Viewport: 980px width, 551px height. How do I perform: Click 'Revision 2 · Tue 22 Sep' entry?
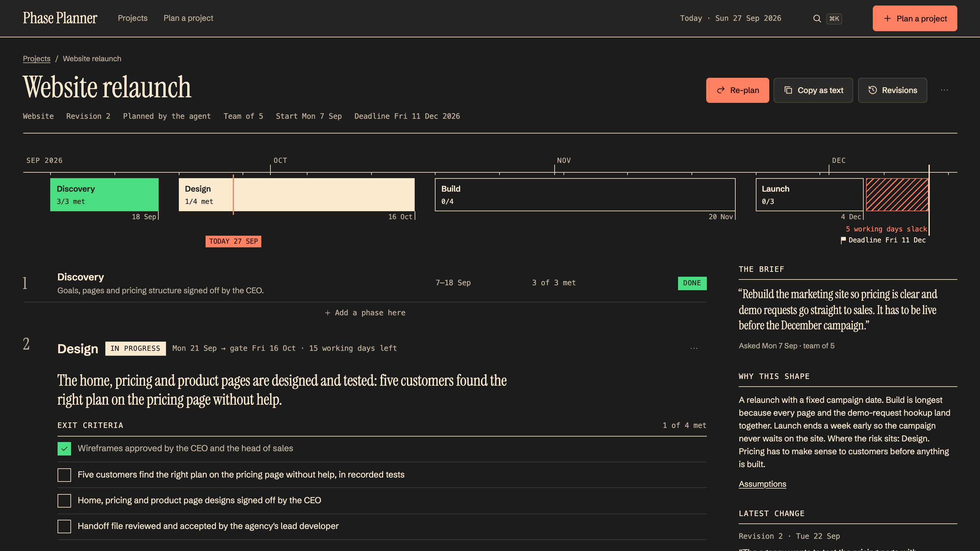tap(789, 536)
